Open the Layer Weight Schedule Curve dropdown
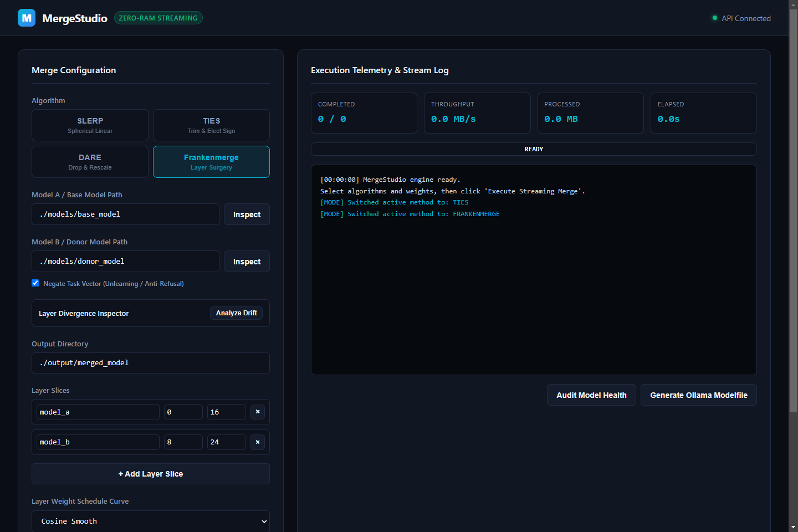This screenshot has height=532, width=798. 151,521
